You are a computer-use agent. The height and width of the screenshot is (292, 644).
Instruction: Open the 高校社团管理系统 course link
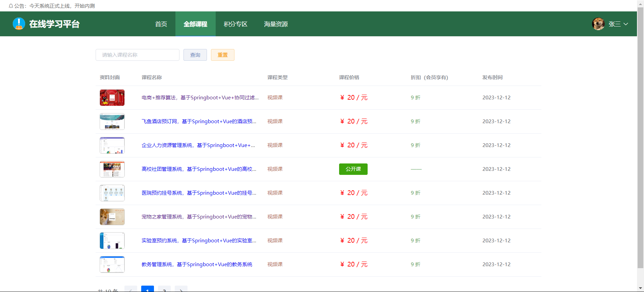tap(199, 169)
